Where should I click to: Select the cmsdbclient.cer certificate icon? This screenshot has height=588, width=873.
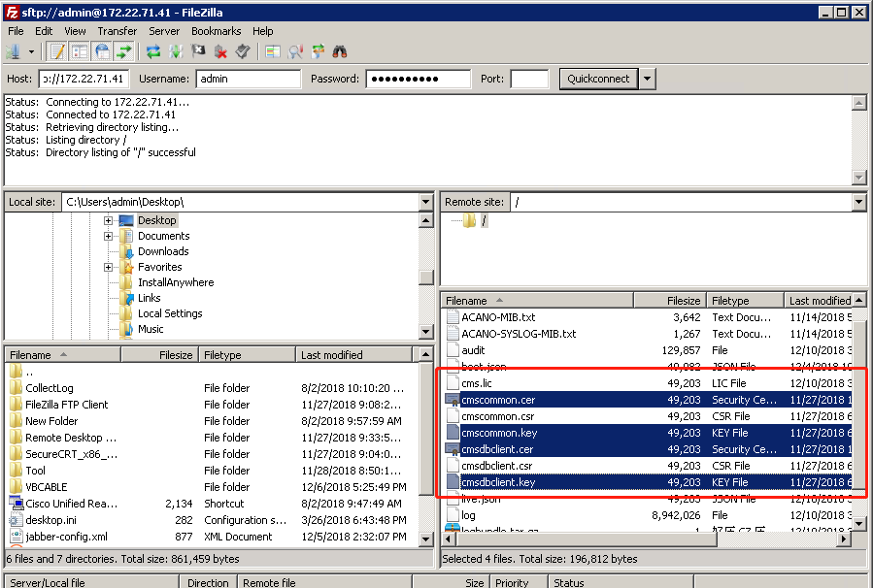[453, 449]
